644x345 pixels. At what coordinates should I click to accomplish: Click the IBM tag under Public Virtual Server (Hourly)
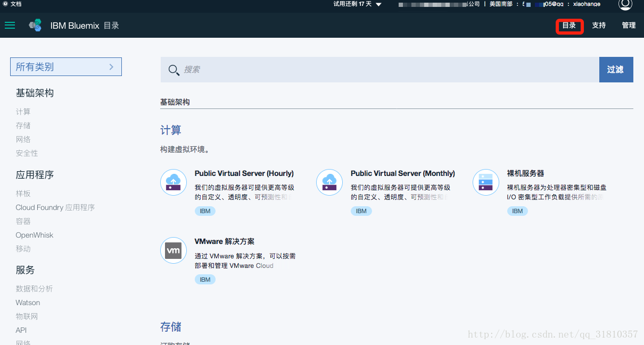coord(205,211)
